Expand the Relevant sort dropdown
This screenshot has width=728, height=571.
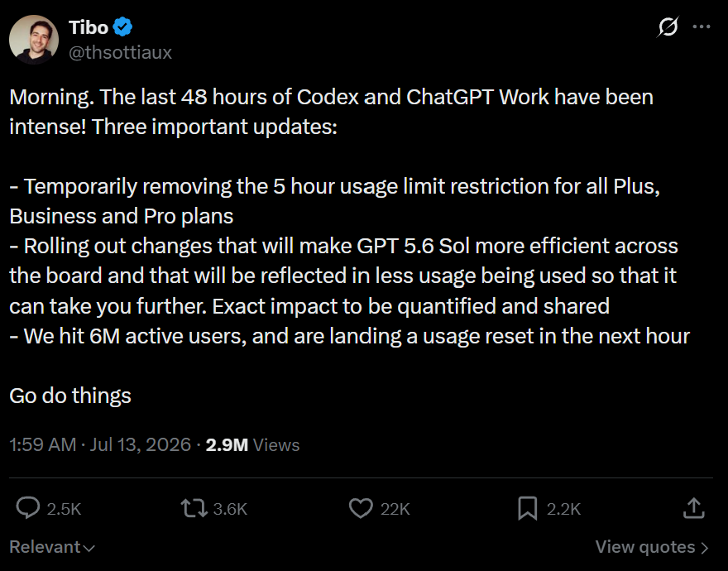tap(52, 547)
